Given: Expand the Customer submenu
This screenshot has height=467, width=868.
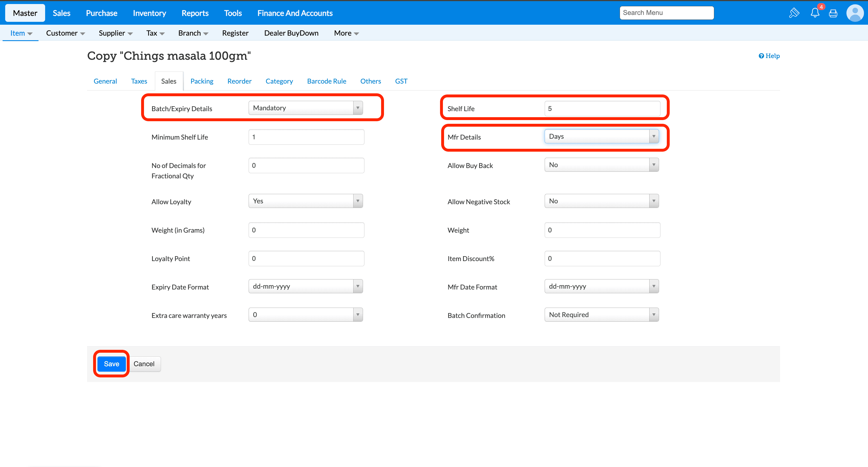Looking at the screenshot, I should pyautogui.click(x=65, y=33).
